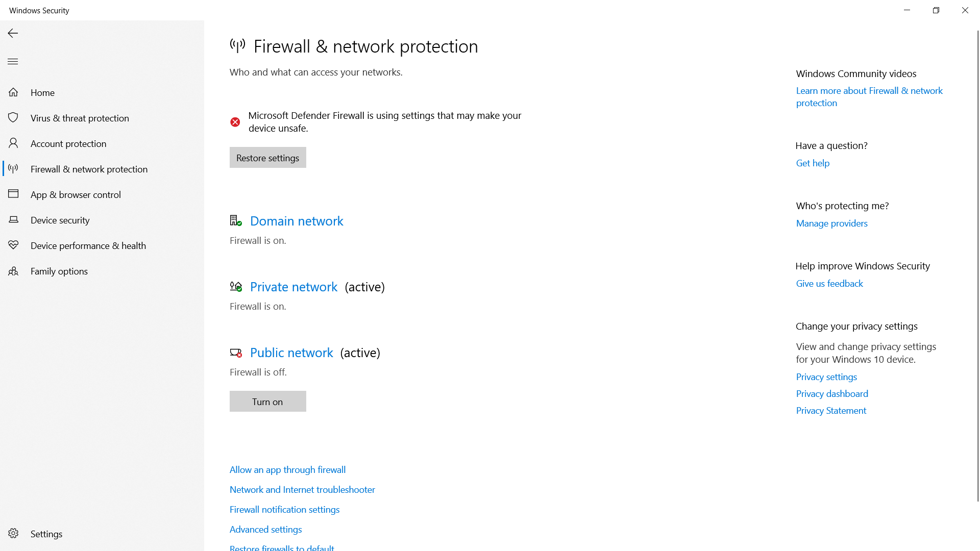Turn on the Public network firewall
The width and height of the screenshot is (980, 551).
pos(268,402)
